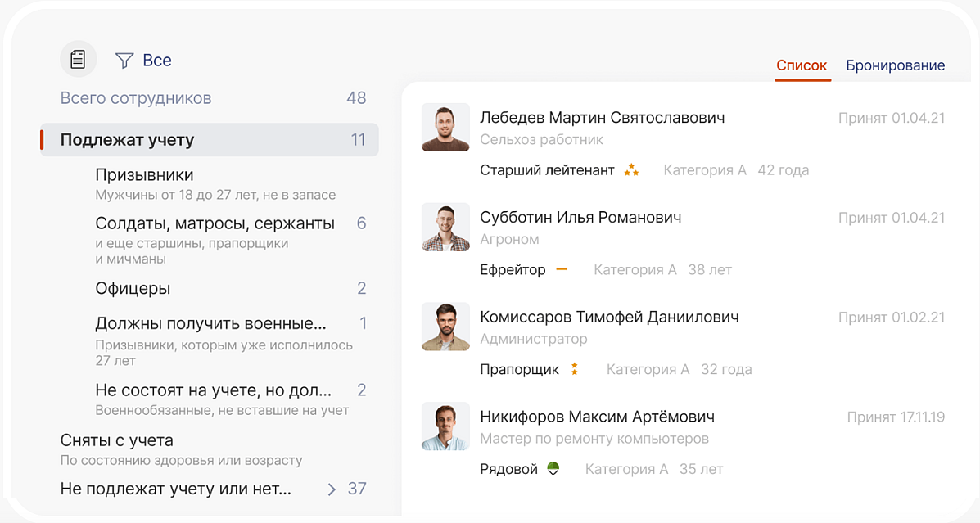The height and width of the screenshot is (523, 980).
Task: Open Субботин Илья's avatar photo
Action: click(445, 228)
